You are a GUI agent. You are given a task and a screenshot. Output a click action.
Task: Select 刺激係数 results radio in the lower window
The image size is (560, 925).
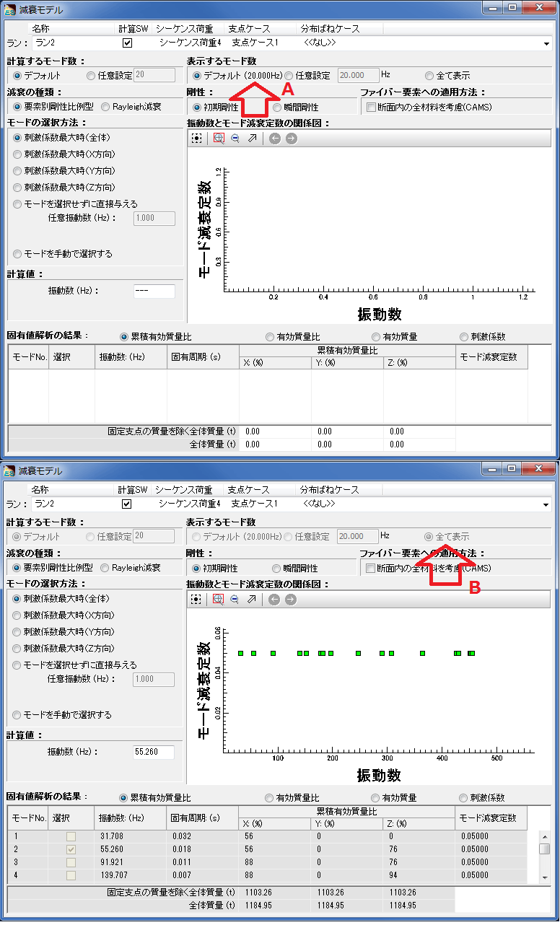463,798
